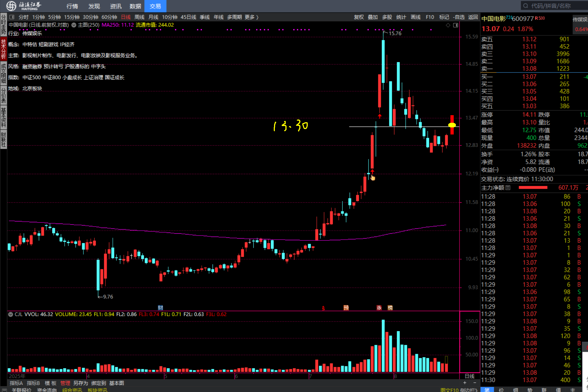The height and width of the screenshot is (392, 588).
Task: Open the 分时走势 left sidebar tab
Action: [3, 25]
